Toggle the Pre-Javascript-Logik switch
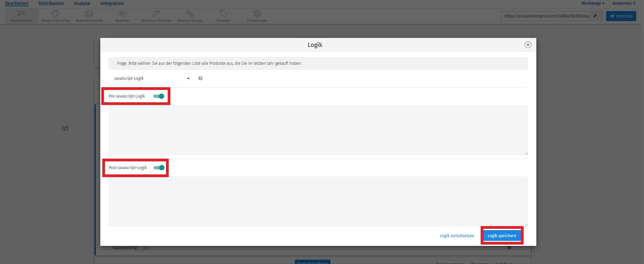This screenshot has width=644, height=264. (x=159, y=96)
